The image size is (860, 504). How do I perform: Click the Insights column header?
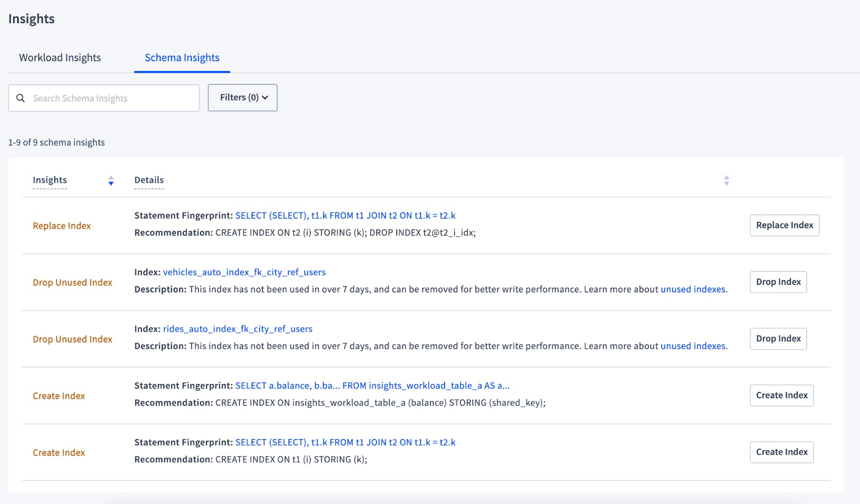tap(50, 180)
